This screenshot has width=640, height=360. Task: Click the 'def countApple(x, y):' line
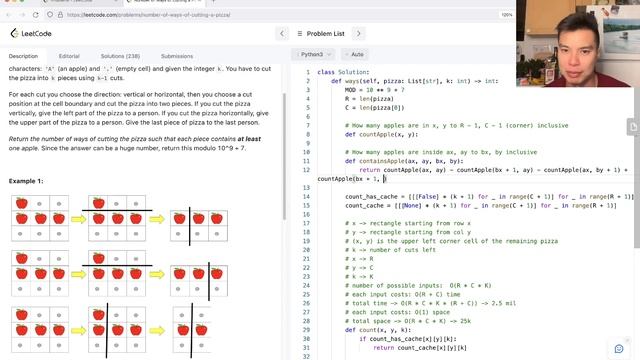click(381, 134)
